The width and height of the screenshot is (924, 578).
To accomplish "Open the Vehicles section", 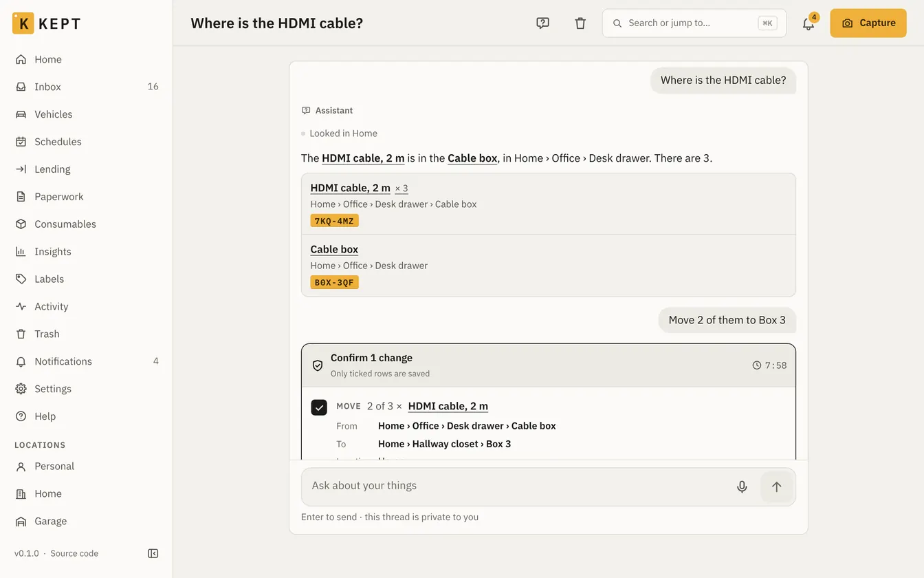I will click(87, 114).
